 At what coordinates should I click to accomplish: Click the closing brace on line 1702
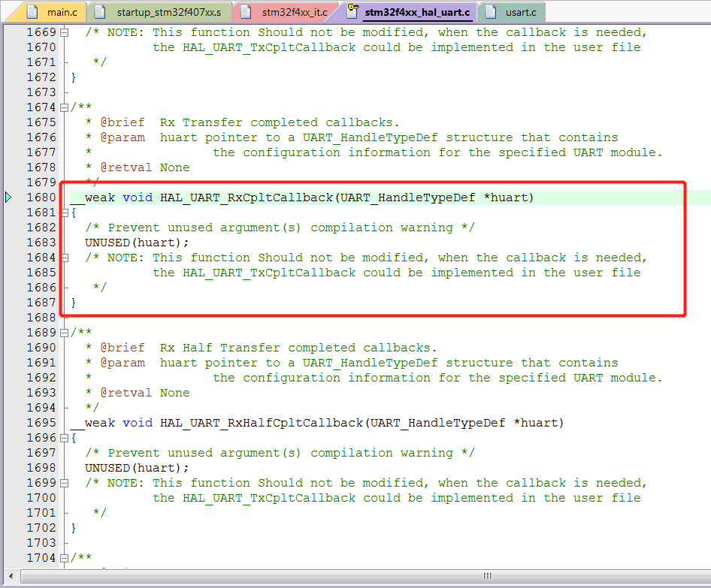click(x=74, y=528)
